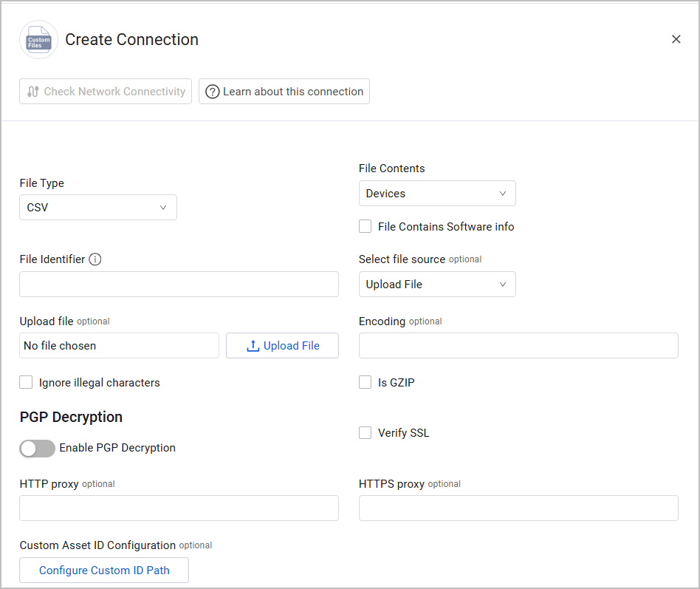Click the upload arrow icon

(x=253, y=346)
